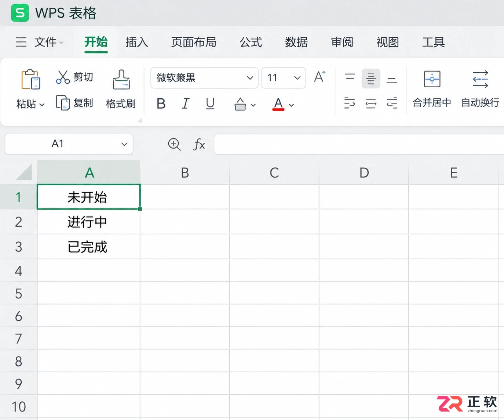Screen dimensions: 504x420
Task: Apply the red font color A
Action: (278, 104)
